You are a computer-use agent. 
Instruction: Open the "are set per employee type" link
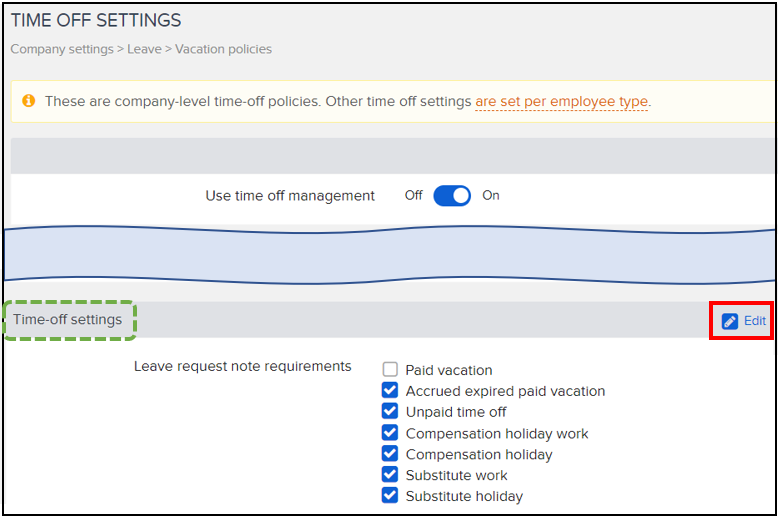[x=561, y=101]
